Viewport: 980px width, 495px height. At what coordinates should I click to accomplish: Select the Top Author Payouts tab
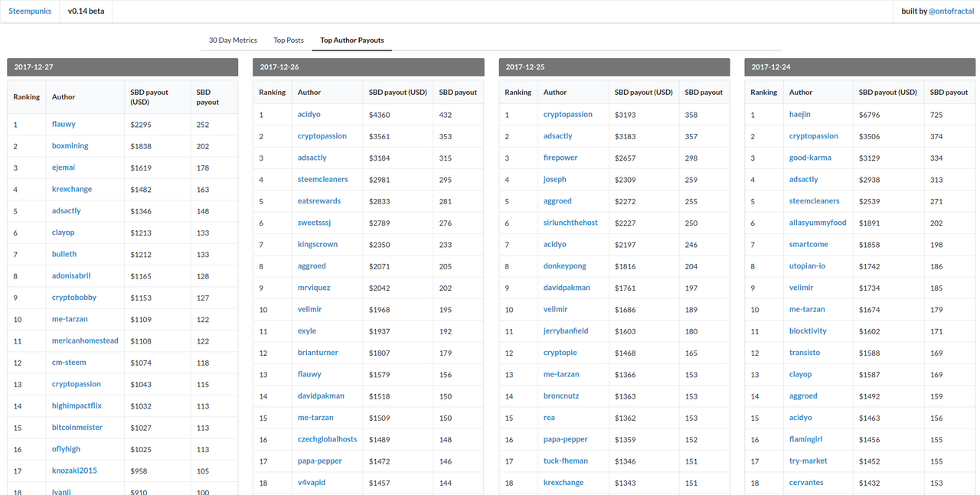(352, 40)
